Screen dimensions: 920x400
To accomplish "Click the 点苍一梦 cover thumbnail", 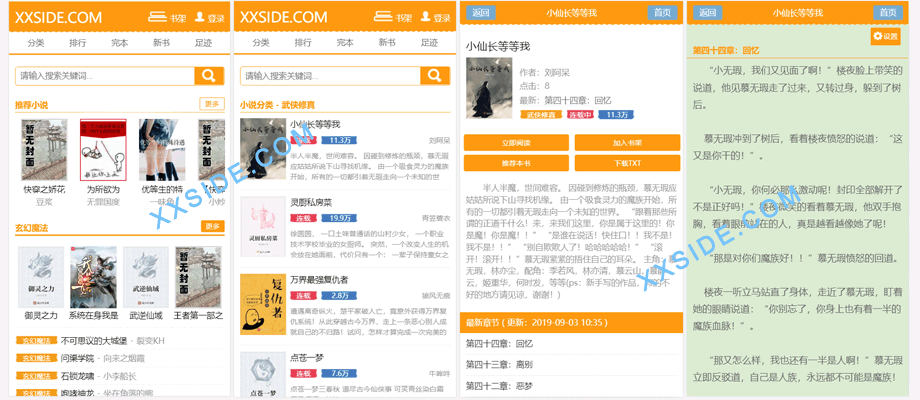I will [x=262, y=374].
